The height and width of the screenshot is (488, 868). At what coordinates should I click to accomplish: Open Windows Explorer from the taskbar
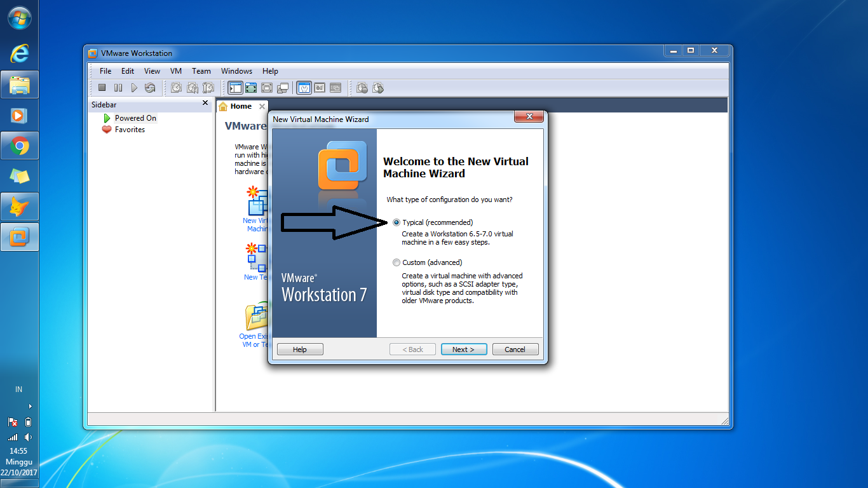point(20,85)
